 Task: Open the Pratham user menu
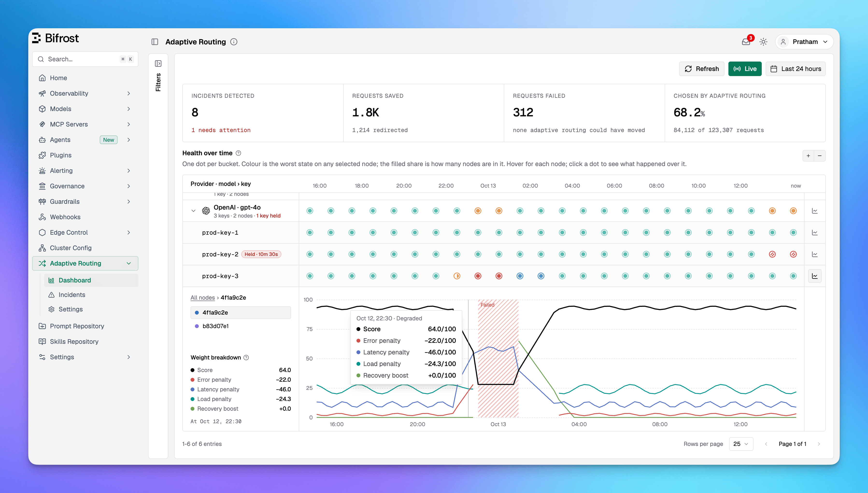(x=804, y=42)
